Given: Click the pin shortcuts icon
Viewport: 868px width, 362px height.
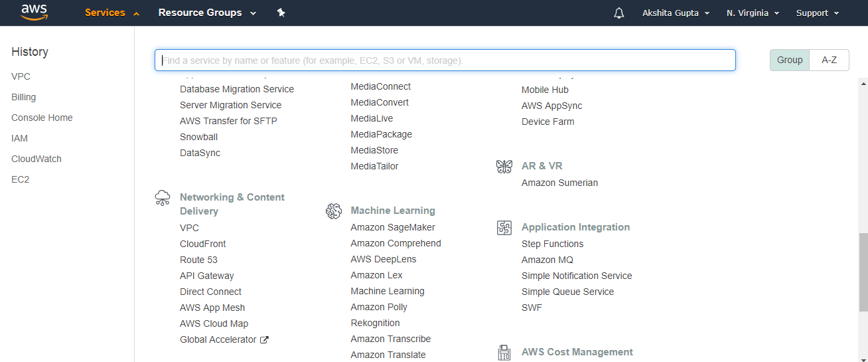Looking at the screenshot, I should (281, 13).
